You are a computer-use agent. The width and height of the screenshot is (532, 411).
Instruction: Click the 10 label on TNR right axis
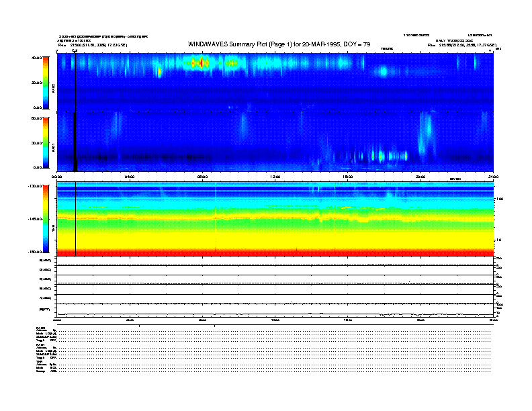(500, 240)
